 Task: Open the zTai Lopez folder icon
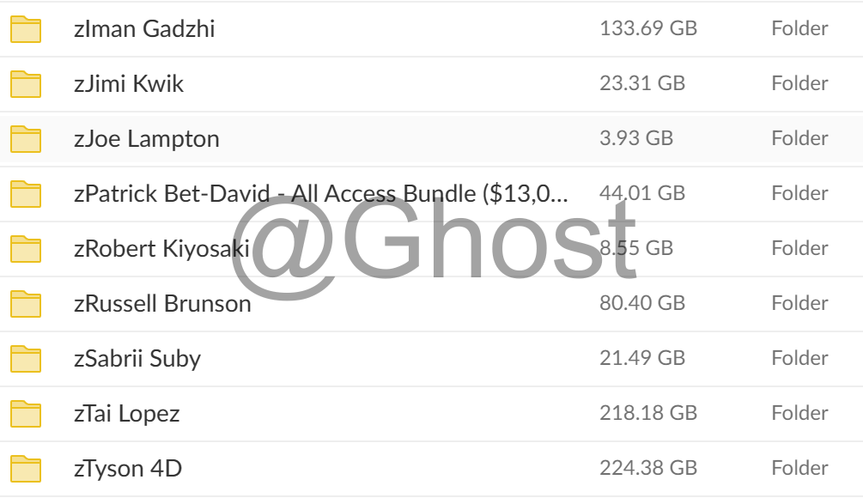(x=26, y=415)
